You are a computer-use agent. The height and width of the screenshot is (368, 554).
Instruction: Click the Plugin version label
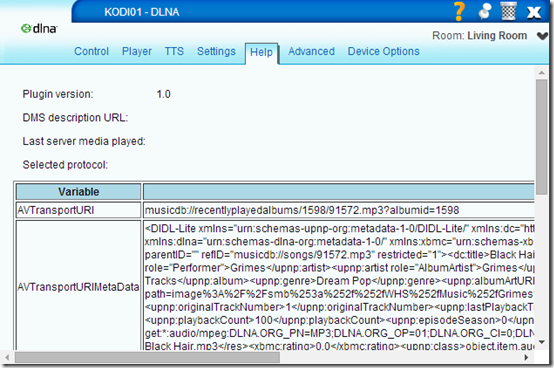click(x=58, y=94)
